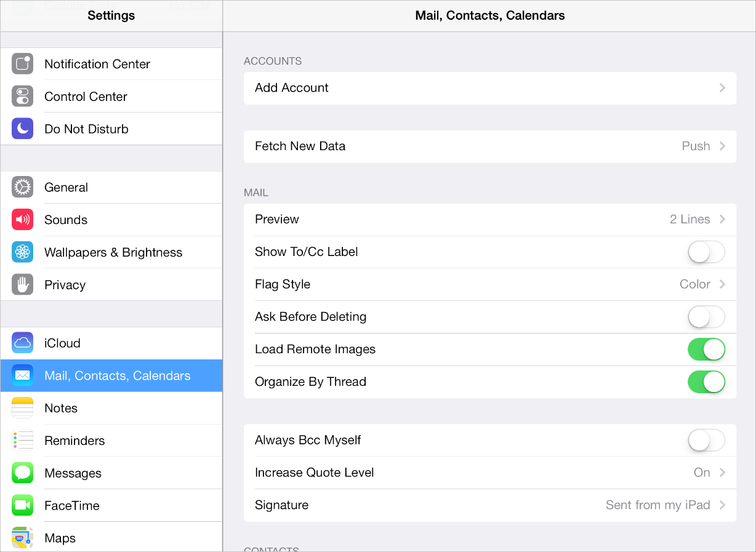Image resolution: width=756 pixels, height=552 pixels.
Task: Open Control Center settings icon
Action: 23,97
